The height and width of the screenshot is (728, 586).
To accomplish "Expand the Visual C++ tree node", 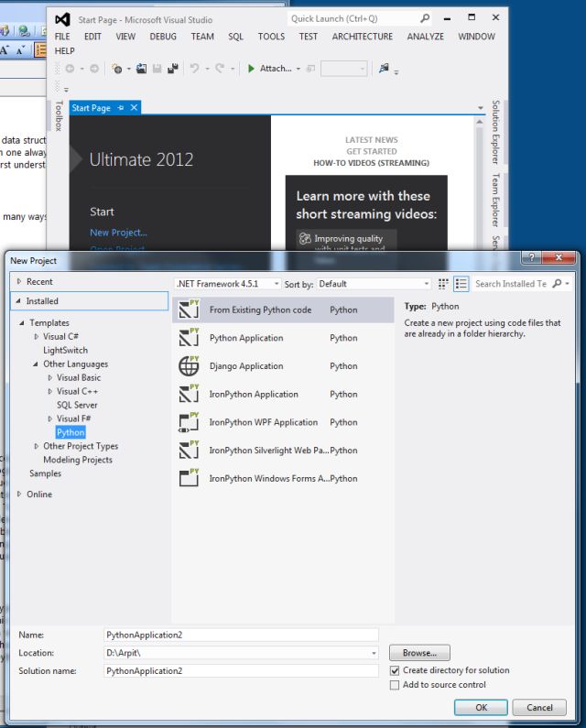I will pos(50,391).
